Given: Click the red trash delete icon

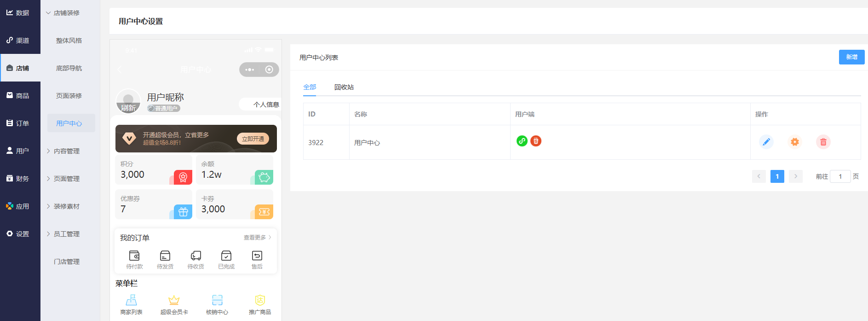Looking at the screenshot, I should (x=823, y=142).
